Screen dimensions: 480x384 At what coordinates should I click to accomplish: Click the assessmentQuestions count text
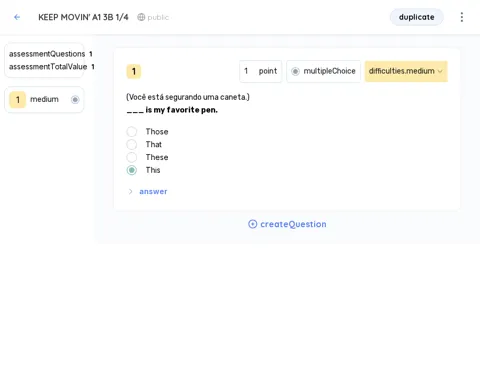pyautogui.click(x=51, y=54)
